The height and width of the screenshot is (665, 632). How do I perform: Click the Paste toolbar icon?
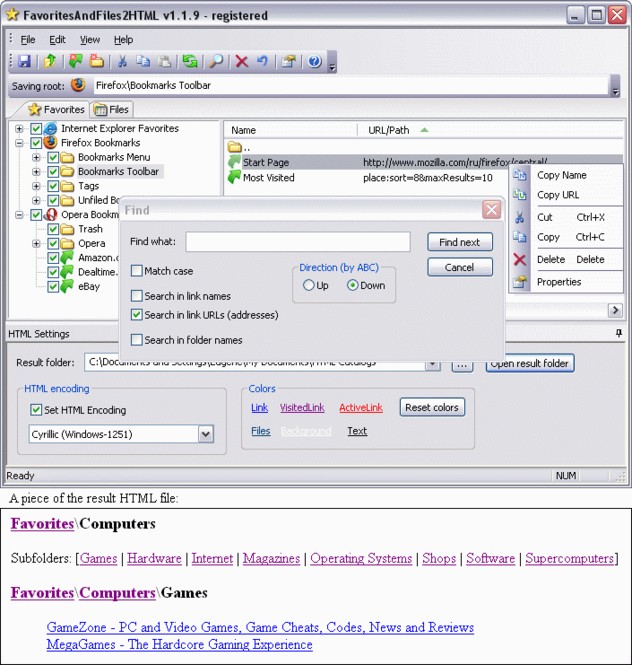[165, 61]
